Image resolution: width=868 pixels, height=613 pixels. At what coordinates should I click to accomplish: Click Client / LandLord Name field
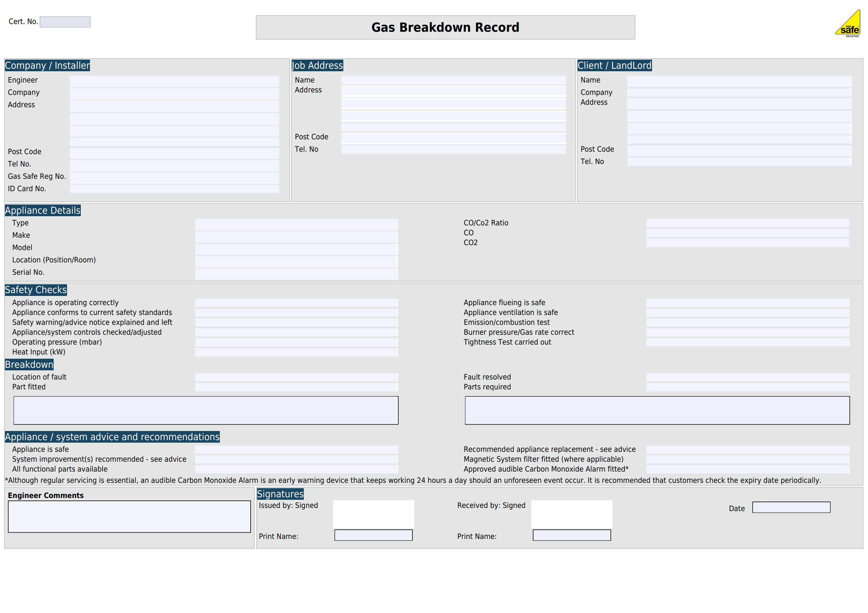pos(739,81)
